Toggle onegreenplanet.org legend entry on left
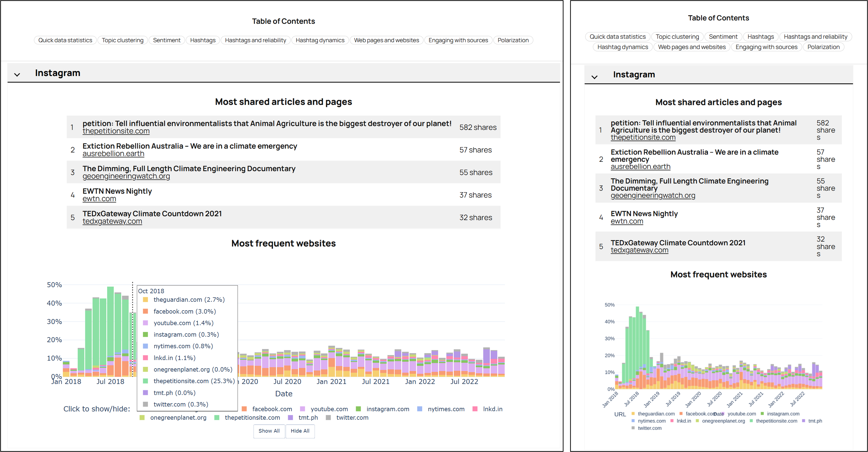This screenshot has width=868, height=452. pyautogui.click(x=178, y=418)
